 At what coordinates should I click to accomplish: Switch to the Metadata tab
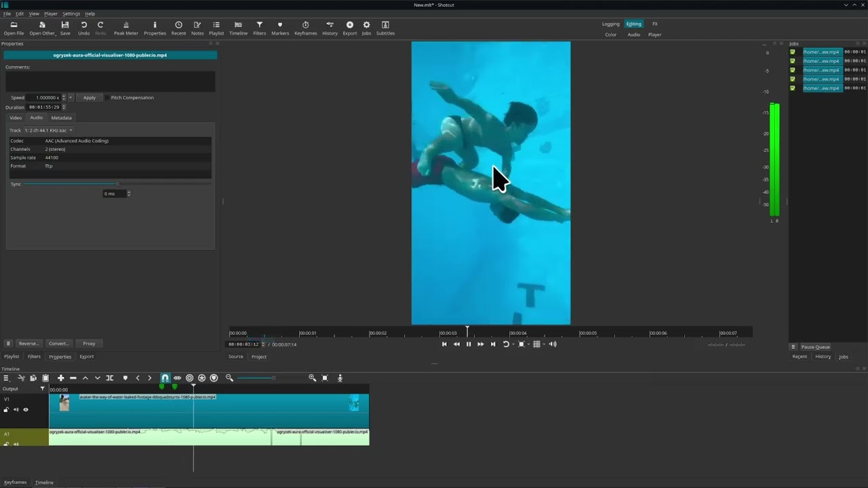click(x=61, y=118)
